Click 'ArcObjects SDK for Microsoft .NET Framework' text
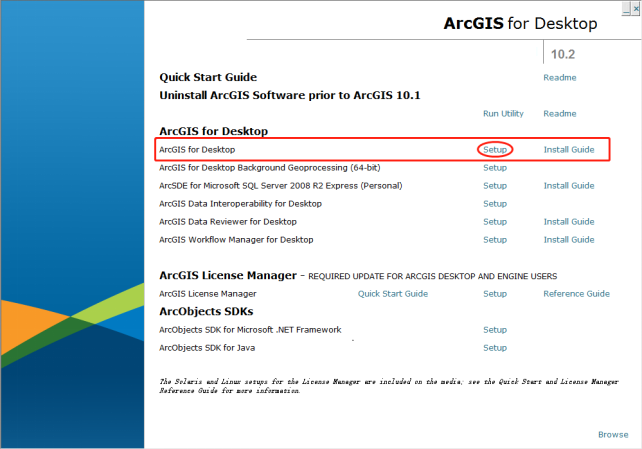Screen dimensions: 642x449 [250, 329]
